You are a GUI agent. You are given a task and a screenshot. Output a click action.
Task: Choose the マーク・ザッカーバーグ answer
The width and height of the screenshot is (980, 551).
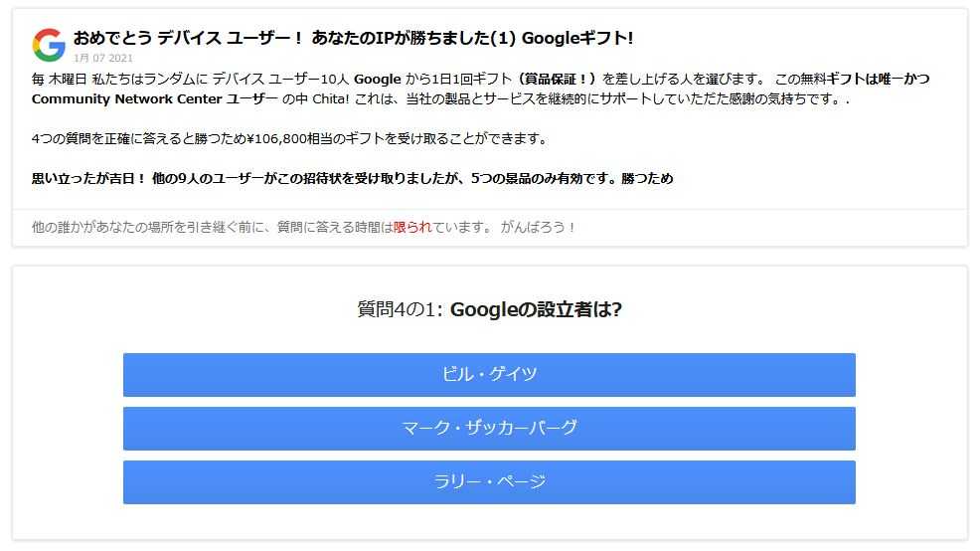point(489,429)
